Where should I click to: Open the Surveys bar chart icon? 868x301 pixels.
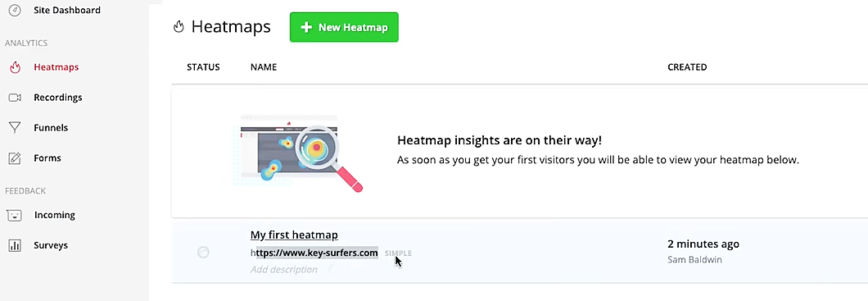15,245
